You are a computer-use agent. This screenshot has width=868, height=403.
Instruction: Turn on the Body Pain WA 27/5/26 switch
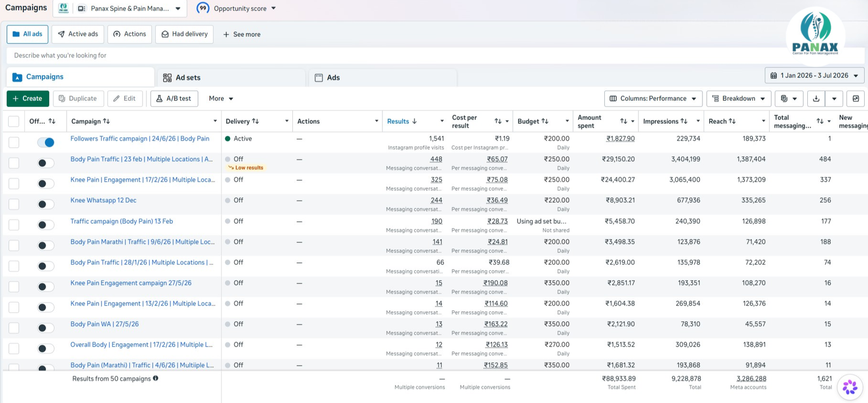coord(46,328)
